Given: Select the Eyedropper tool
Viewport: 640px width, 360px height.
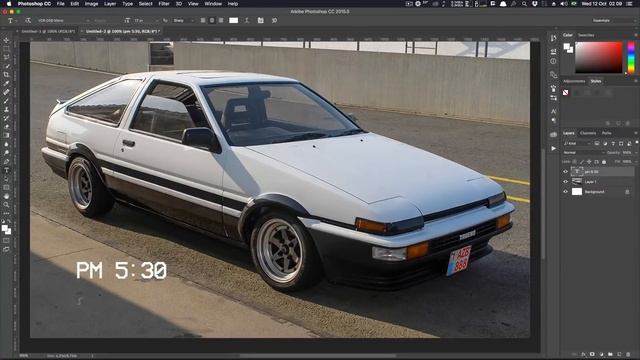Looking at the screenshot, I should (x=6, y=83).
